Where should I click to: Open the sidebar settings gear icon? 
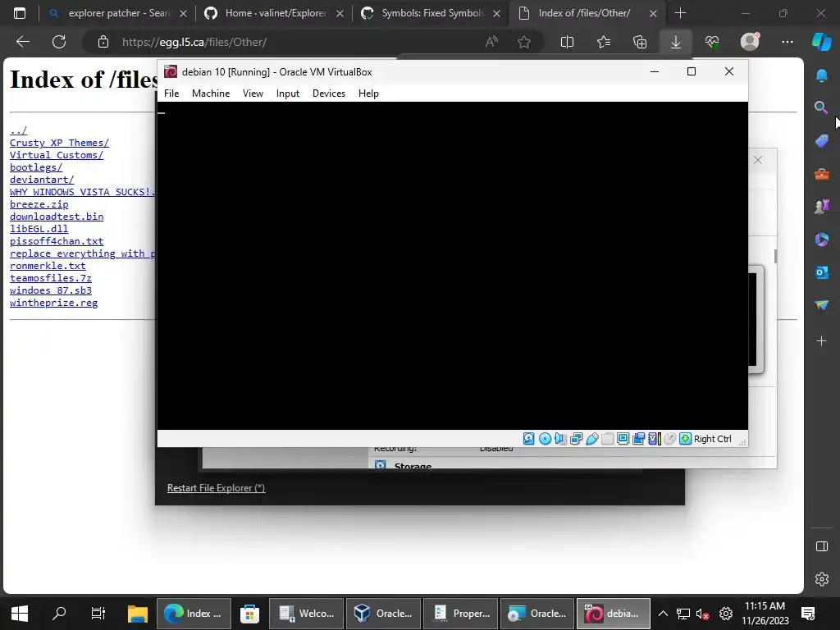822,579
